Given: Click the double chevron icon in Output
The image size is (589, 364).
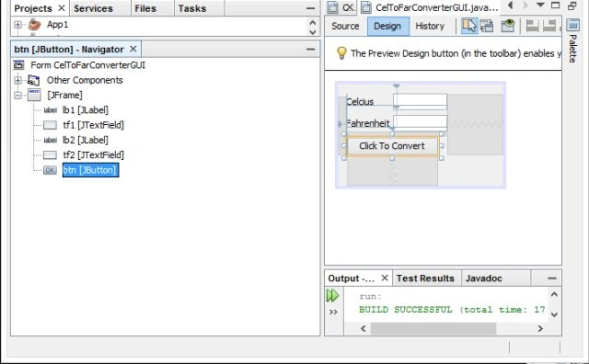Looking at the screenshot, I should [333, 312].
